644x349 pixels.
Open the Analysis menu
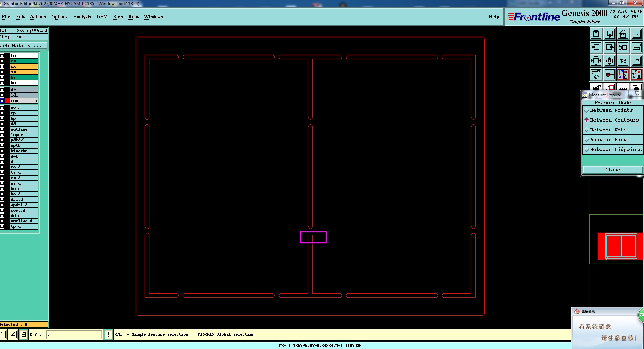click(x=82, y=17)
